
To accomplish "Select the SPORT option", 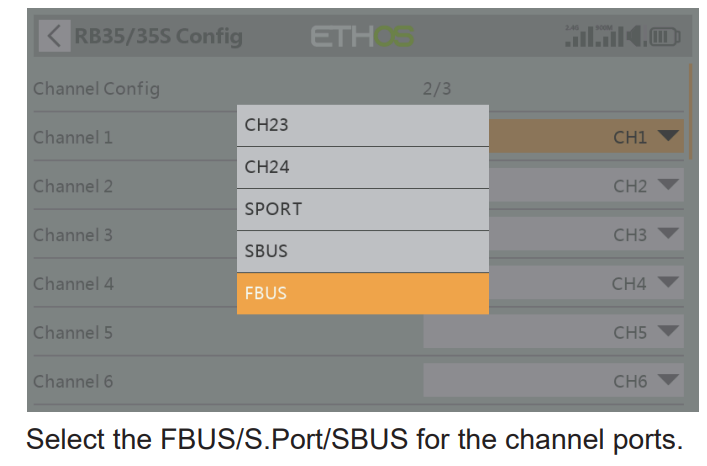I will point(362,210).
